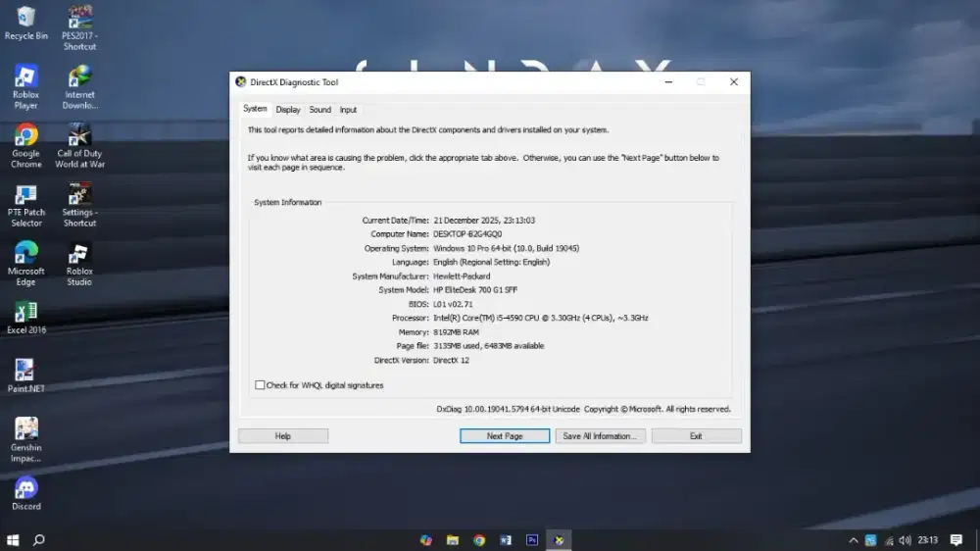The image size is (980, 551).
Task: Click the English Regional Setting language value
Action: click(492, 262)
